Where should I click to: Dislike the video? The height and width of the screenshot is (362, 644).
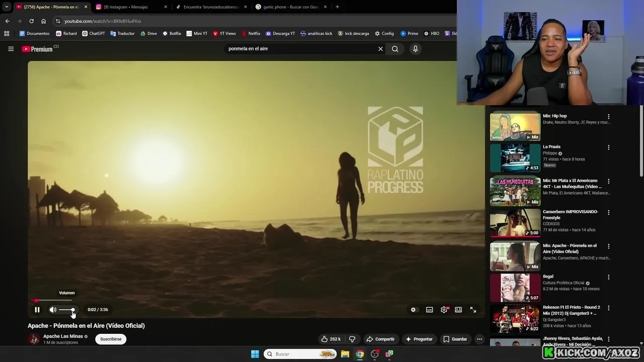tap(352, 339)
